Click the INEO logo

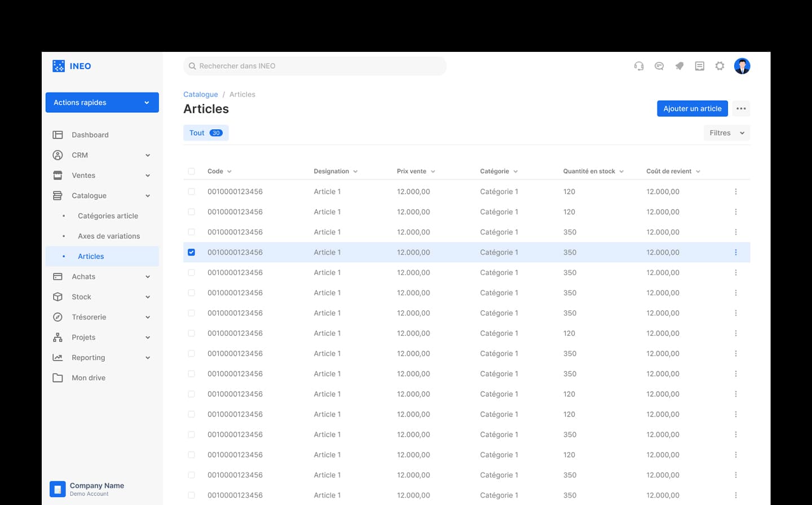click(x=72, y=66)
